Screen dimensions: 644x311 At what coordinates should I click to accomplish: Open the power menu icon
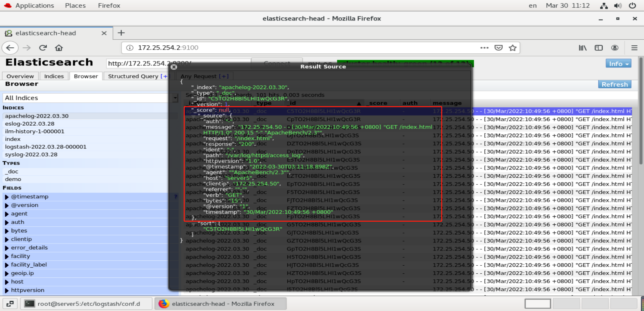click(632, 5)
